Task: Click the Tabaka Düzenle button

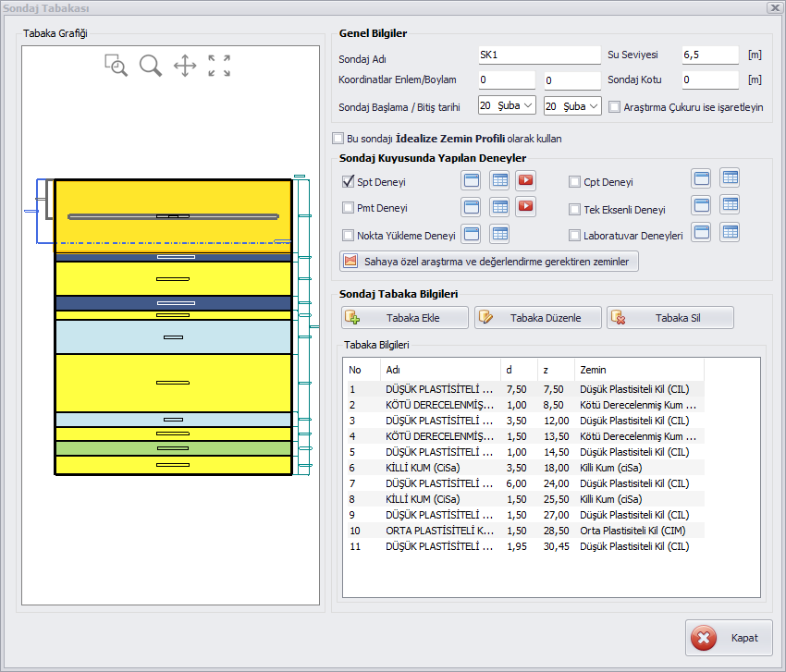Action: click(x=538, y=318)
